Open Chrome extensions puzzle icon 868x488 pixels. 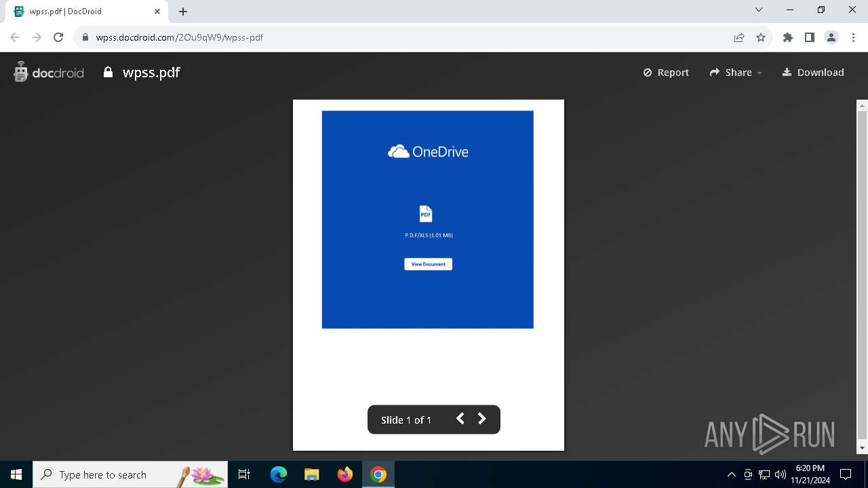point(788,37)
